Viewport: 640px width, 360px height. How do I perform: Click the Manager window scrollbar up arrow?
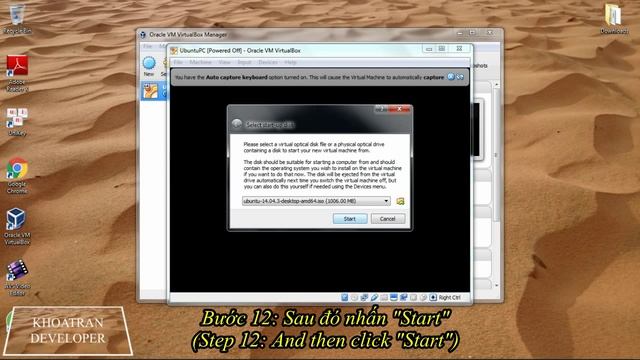(496, 84)
